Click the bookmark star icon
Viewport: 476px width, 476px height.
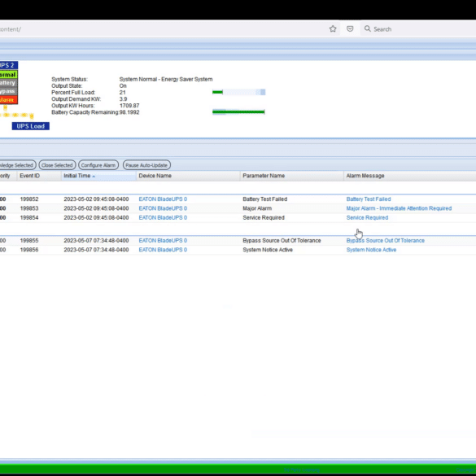tap(333, 28)
